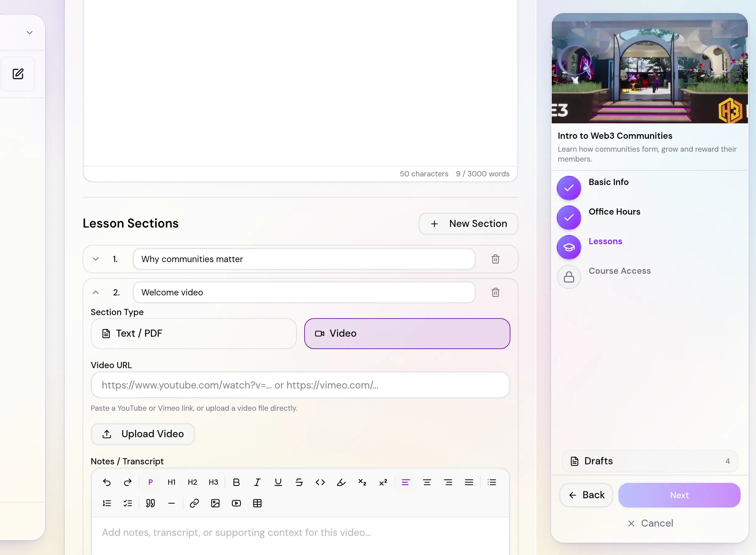Delete the Welcome video section

pos(495,292)
